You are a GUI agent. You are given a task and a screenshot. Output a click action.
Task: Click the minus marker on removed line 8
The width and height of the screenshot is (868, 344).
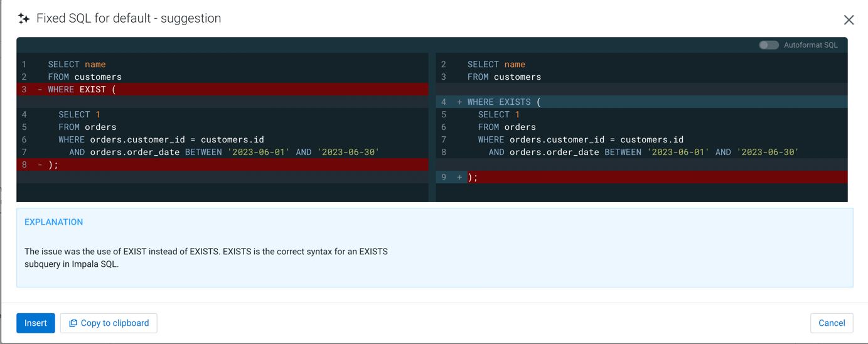(40, 165)
